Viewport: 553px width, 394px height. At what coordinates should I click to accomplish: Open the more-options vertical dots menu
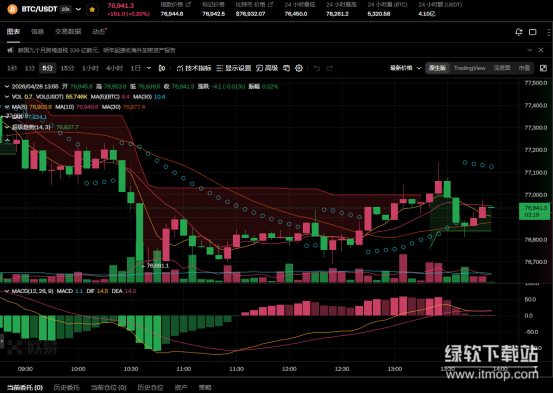(x=548, y=32)
